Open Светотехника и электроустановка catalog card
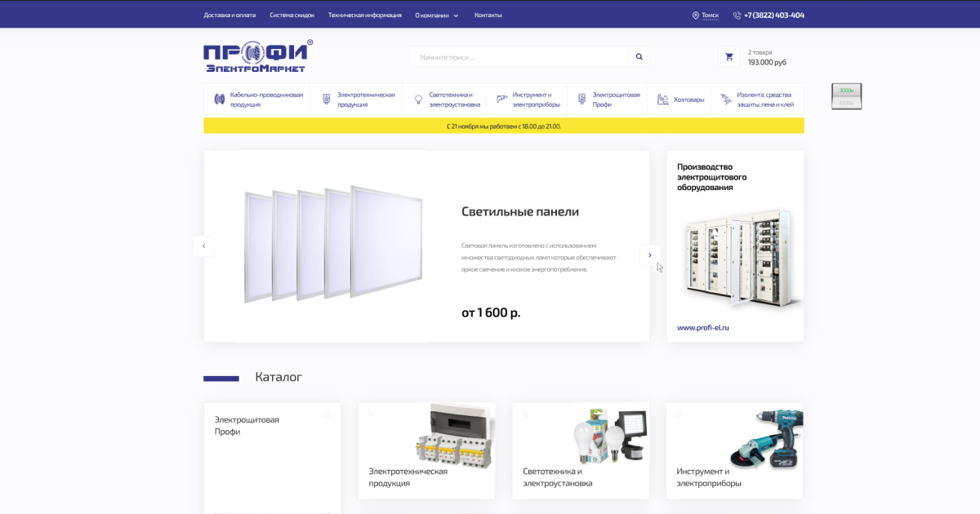 [581, 451]
